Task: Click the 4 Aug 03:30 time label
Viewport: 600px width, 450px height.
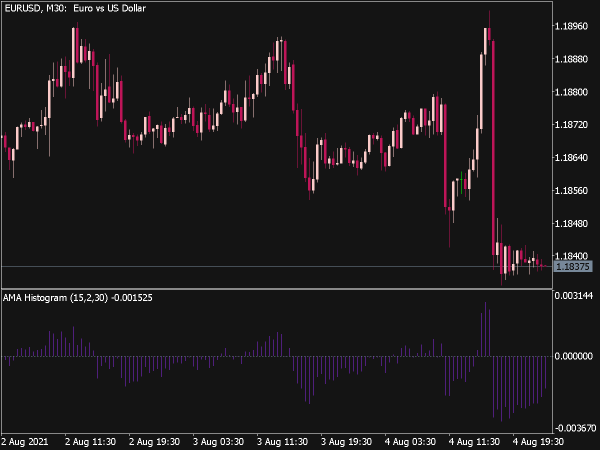Action: pos(410,442)
